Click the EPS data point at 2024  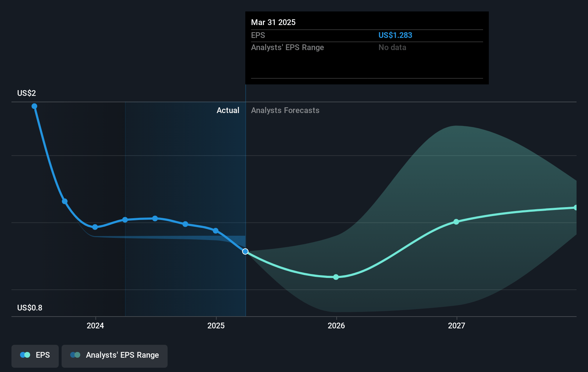click(95, 227)
